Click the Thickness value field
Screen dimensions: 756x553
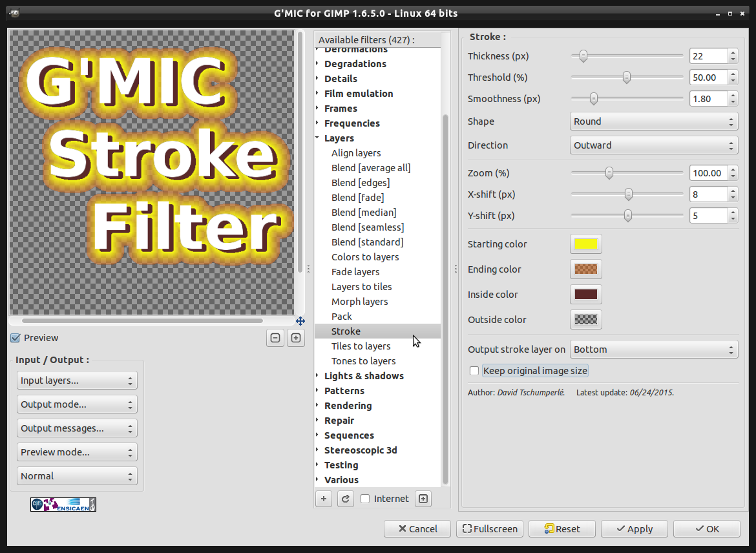709,56
